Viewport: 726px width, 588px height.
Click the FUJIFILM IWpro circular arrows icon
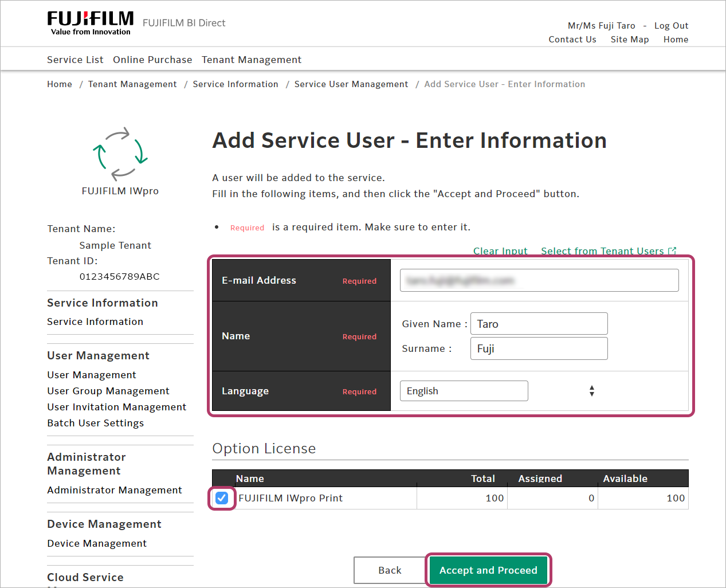[120, 154]
